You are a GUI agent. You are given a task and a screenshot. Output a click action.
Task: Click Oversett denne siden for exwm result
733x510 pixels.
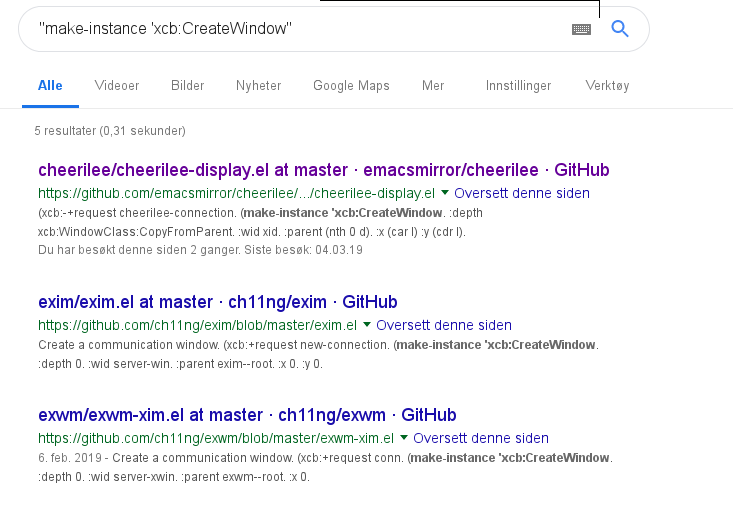pyautogui.click(x=481, y=438)
